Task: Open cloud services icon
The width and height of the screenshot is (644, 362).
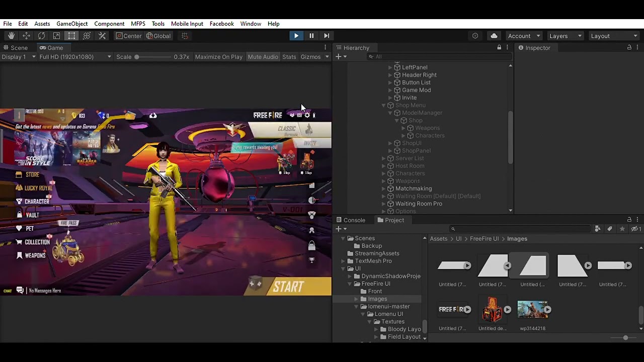Action: point(494,36)
